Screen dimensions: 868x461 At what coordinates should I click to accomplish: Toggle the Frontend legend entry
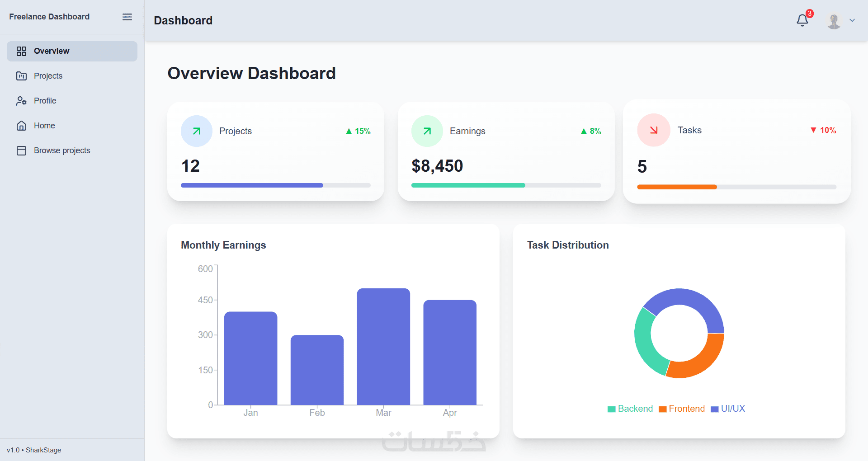682,409
